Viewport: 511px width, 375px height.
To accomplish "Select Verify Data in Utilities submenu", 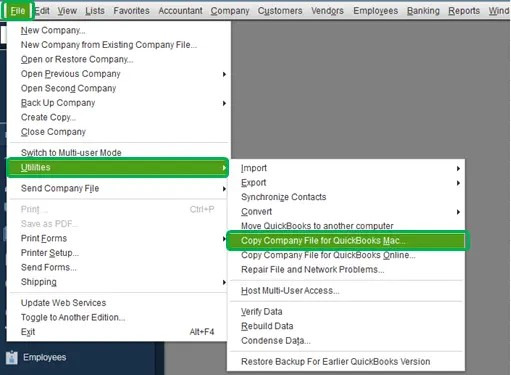I will [x=262, y=312].
